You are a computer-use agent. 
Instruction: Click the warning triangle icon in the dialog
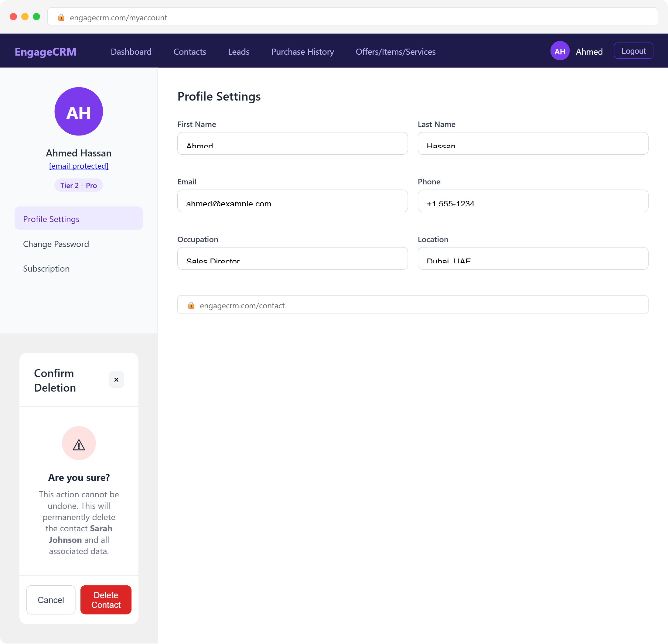click(x=79, y=444)
